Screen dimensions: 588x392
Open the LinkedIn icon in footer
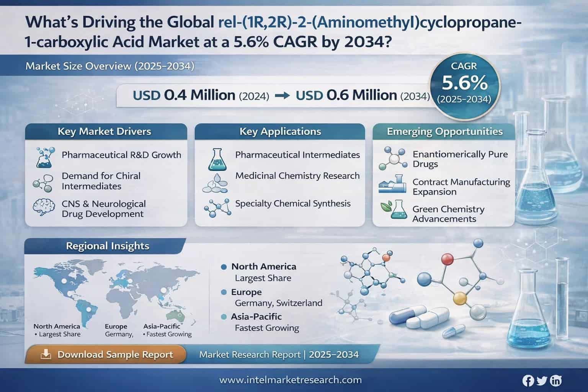(555, 381)
